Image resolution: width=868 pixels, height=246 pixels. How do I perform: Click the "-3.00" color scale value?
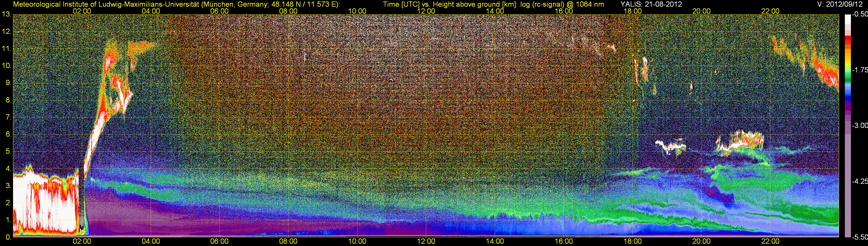pos(860,125)
